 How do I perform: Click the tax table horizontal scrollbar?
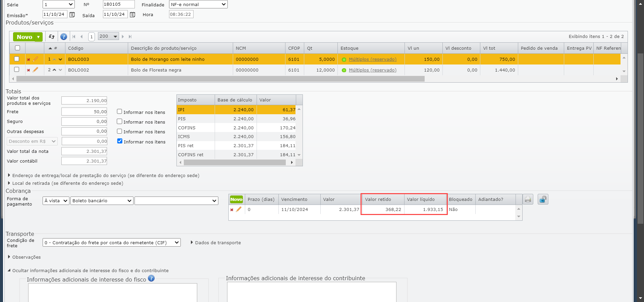coord(234,163)
